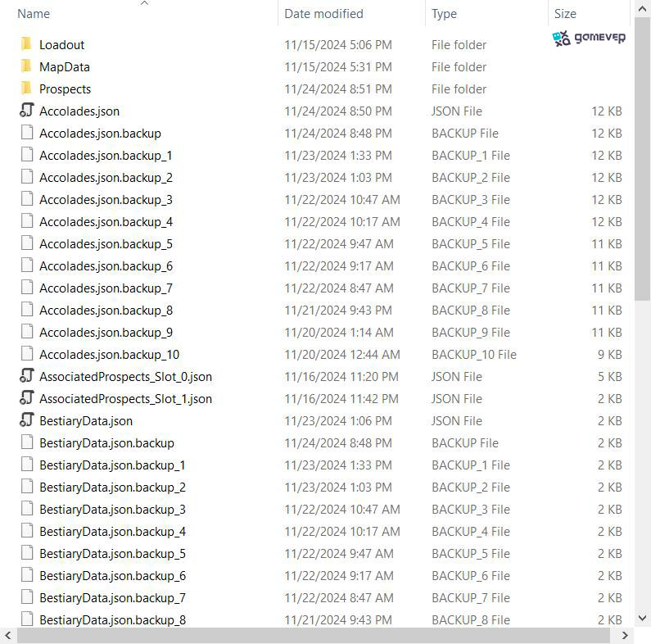Select the MapData folder name
651x644 pixels.
(x=65, y=67)
